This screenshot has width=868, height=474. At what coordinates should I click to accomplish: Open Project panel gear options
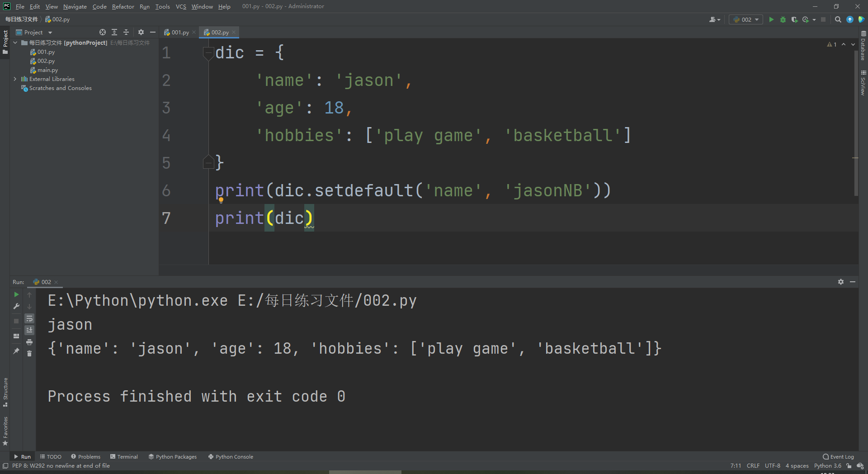pos(141,32)
